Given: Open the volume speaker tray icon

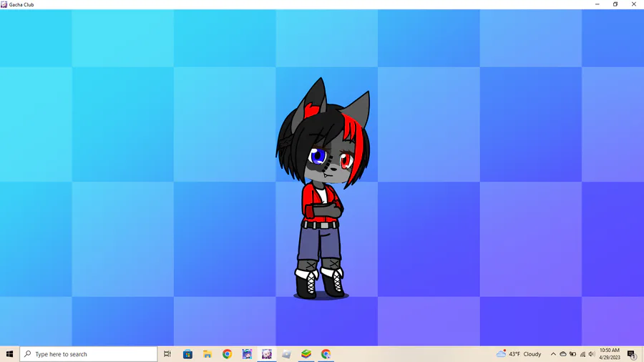Looking at the screenshot, I should click(x=592, y=354).
